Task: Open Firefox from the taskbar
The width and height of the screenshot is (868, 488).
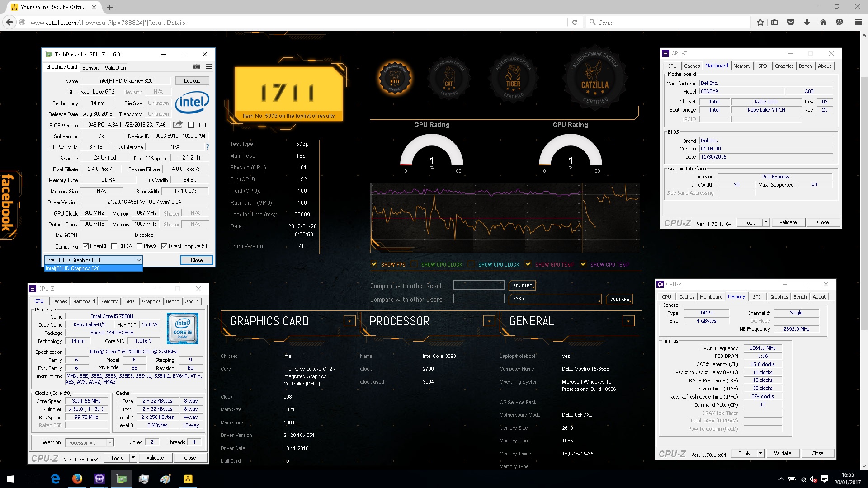Action: click(x=77, y=479)
